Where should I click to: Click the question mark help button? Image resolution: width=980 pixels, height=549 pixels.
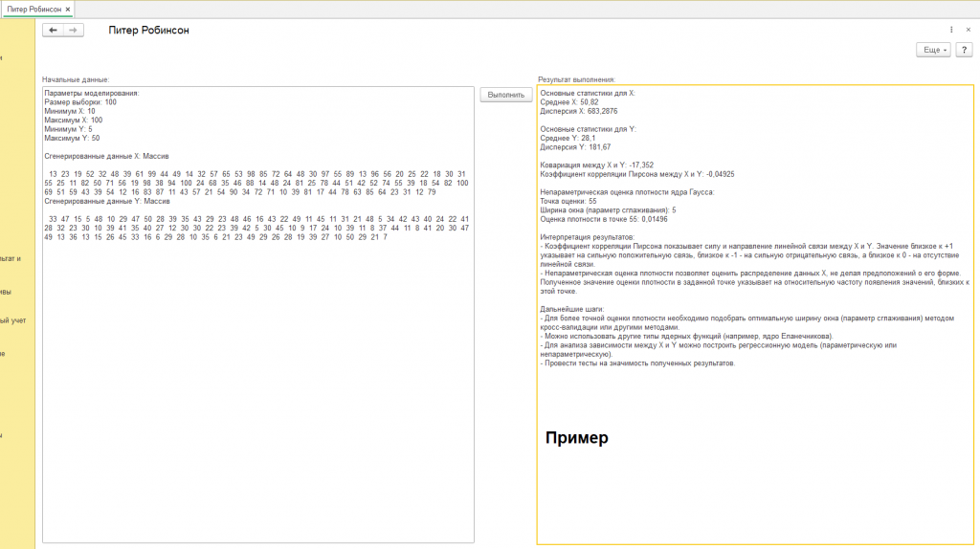pos(964,50)
